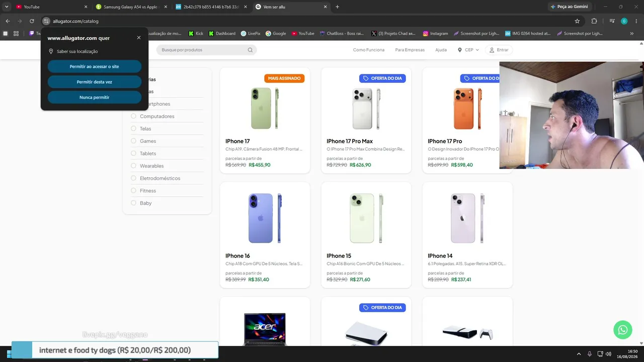Open the media controls icon in toolbar
Image resolution: width=644 pixels, height=362 pixels.
pyautogui.click(x=612, y=21)
